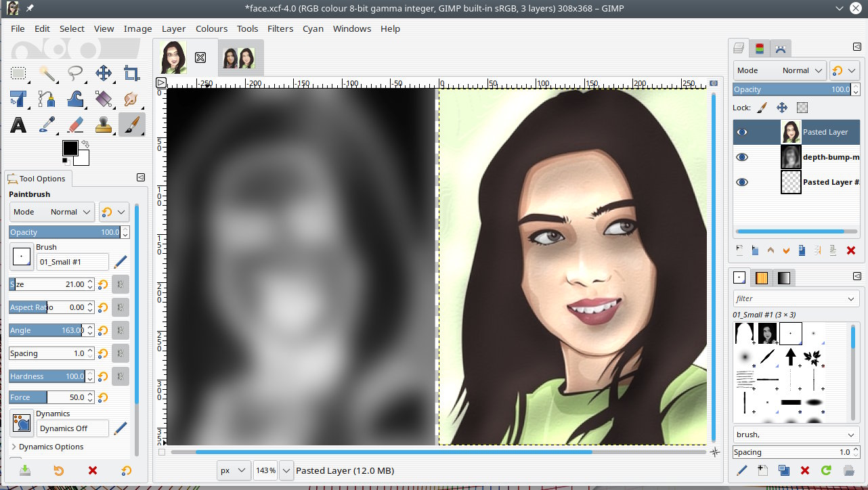Viewport: 868px width, 490px height.
Task: Reset Size to brush's native size
Action: point(103,284)
